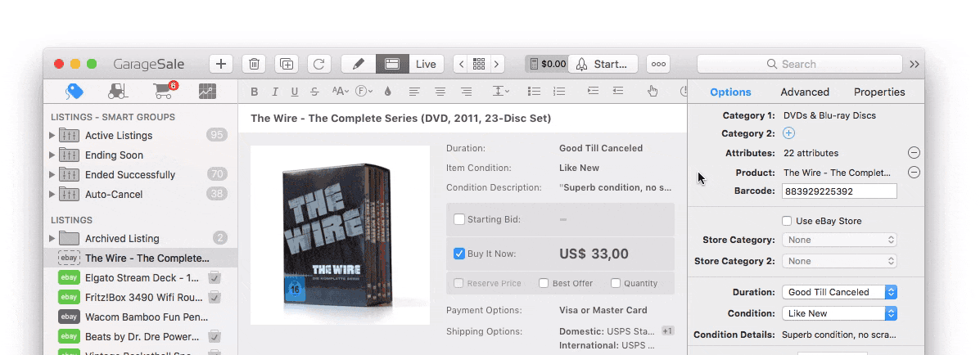The image size is (980, 355).
Task: Open the Condition Like New dropdown
Action: click(839, 313)
